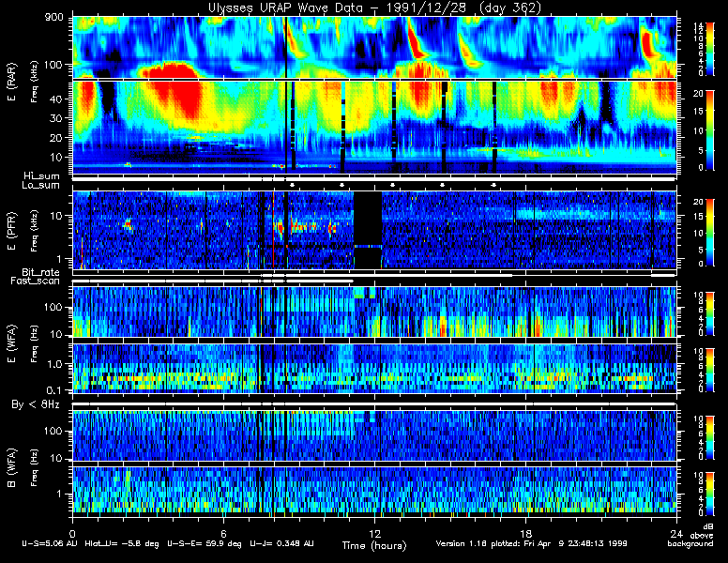
Task: Click the Hlat_U= -5.8 deg footer value
Action: point(122,543)
